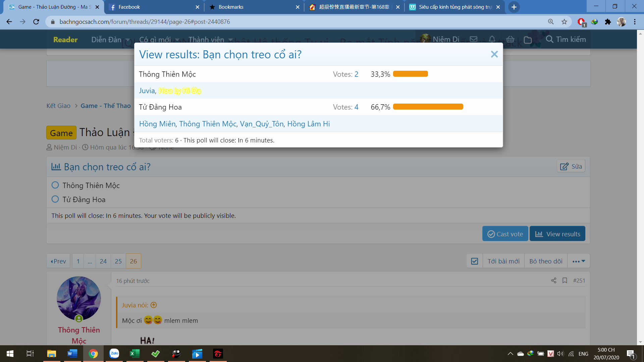The height and width of the screenshot is (362, 644).
Task: Expand the pagination ellipsis page jump
Action: pyautogui.click(x=90, y=261)
